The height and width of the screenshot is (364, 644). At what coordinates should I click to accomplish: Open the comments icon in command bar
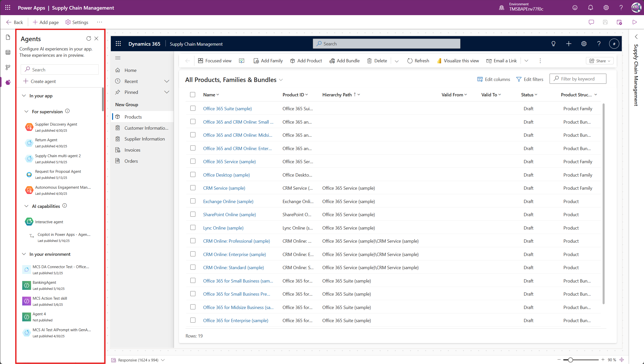click(x=591, y=22)
